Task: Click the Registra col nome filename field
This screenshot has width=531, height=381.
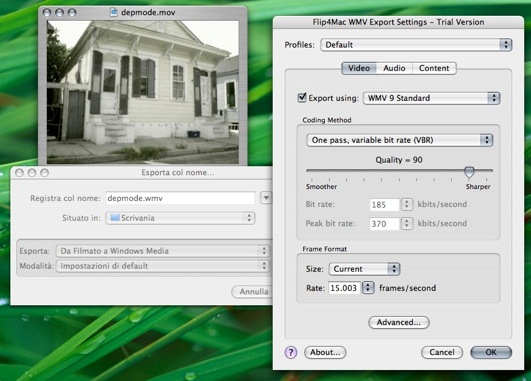Action: (180, 198)
